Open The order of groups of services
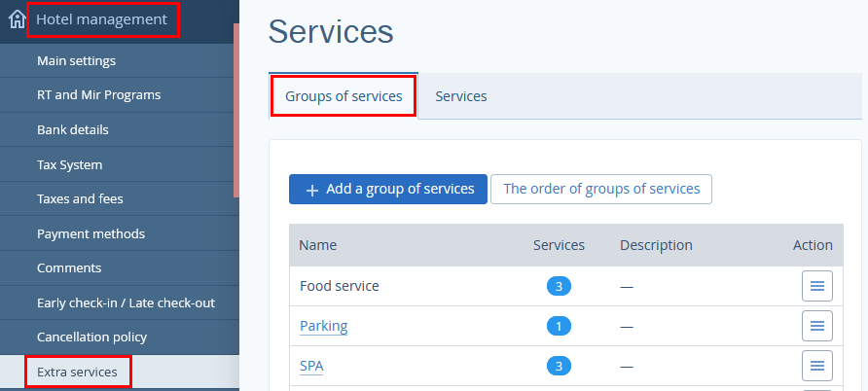The height and width of the screenshot is (391, 868). coord(601,189)
